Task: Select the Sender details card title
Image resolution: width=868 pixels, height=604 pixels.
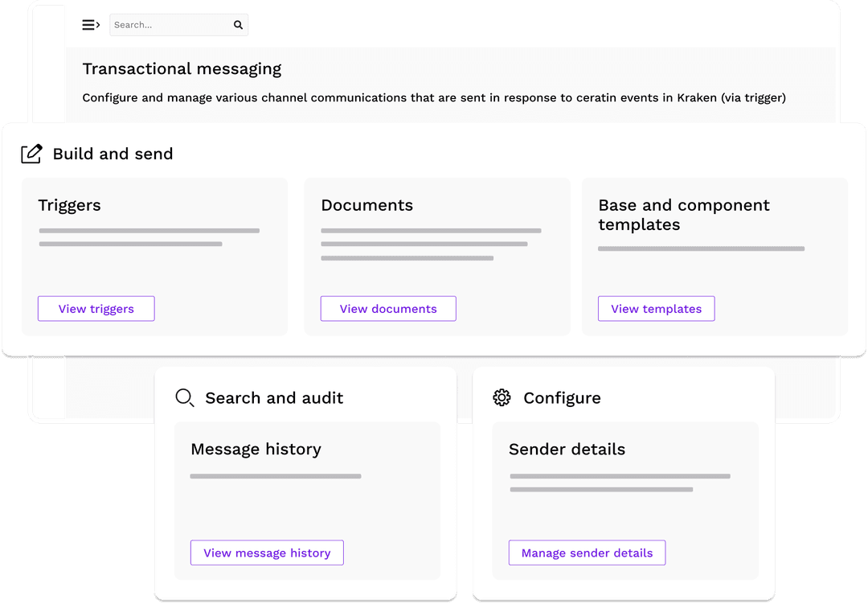Action: point(567,449)
